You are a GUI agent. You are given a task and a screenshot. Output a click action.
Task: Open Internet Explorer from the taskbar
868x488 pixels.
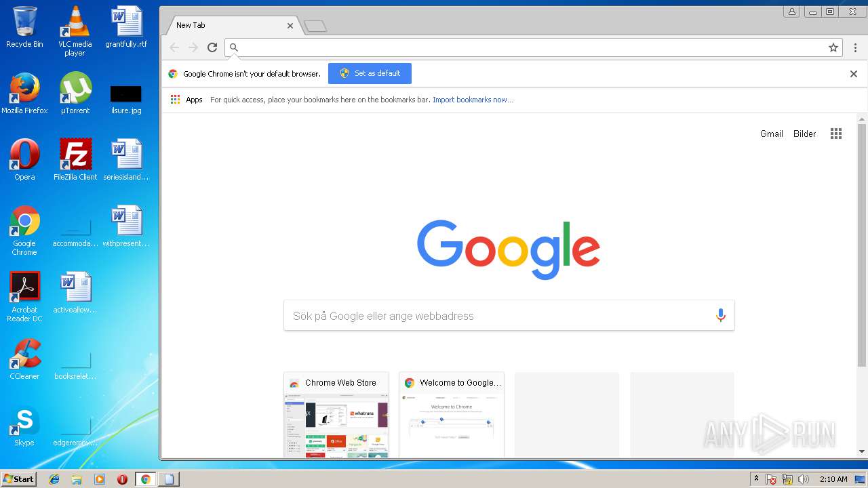54,479
